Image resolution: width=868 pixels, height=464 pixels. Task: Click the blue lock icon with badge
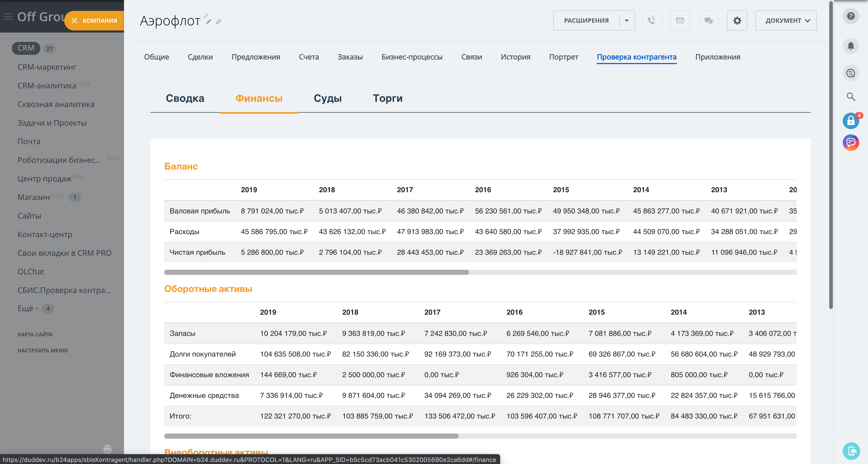(x=850, y=121)
